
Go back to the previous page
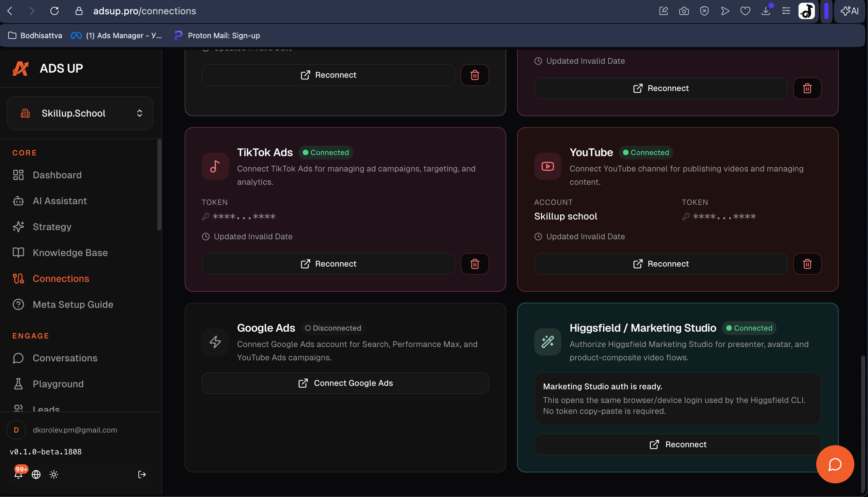10,11
